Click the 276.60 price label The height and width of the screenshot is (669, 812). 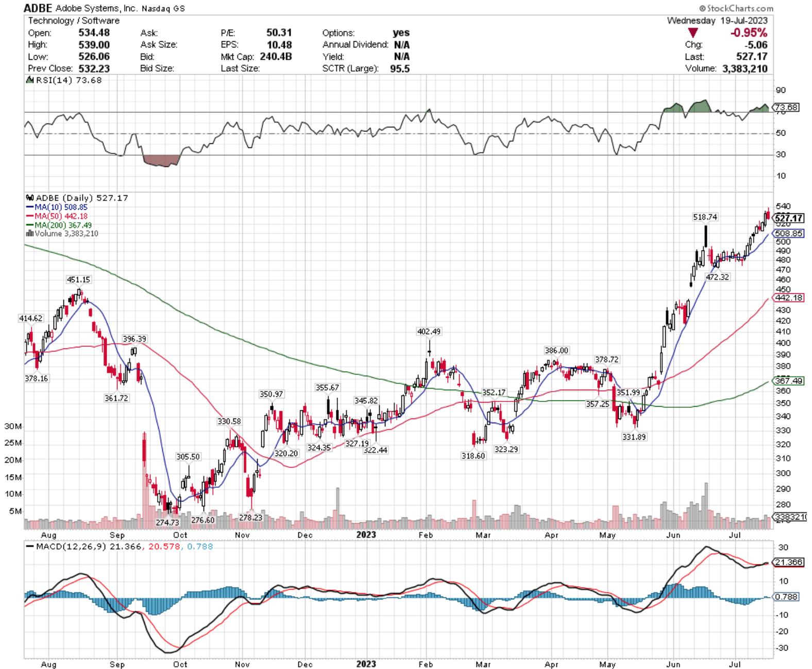203,520
